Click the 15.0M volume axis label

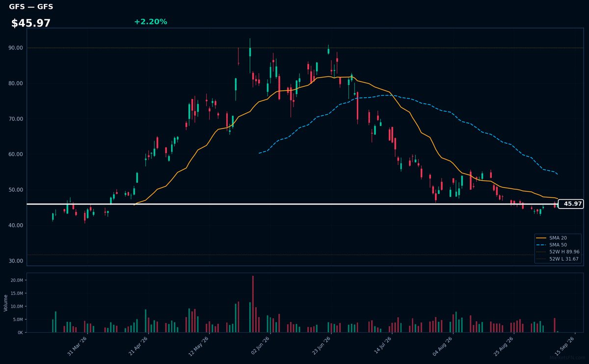point(16,293)
